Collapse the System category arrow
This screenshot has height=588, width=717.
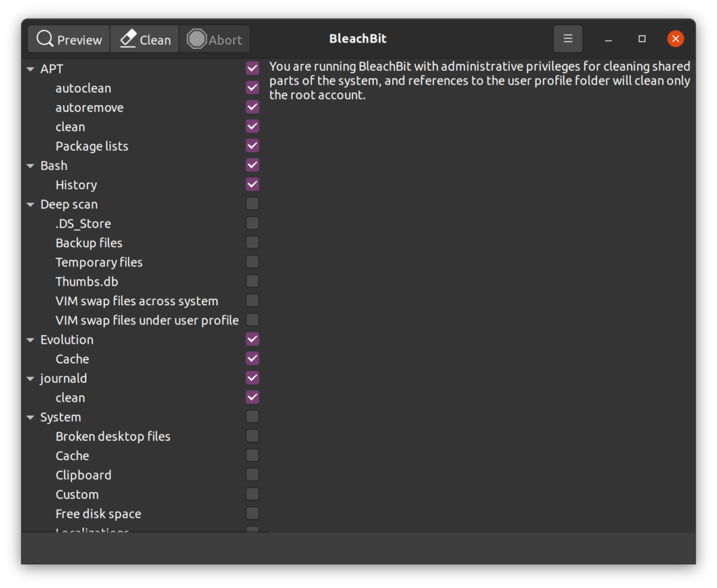tap(31, 417)
